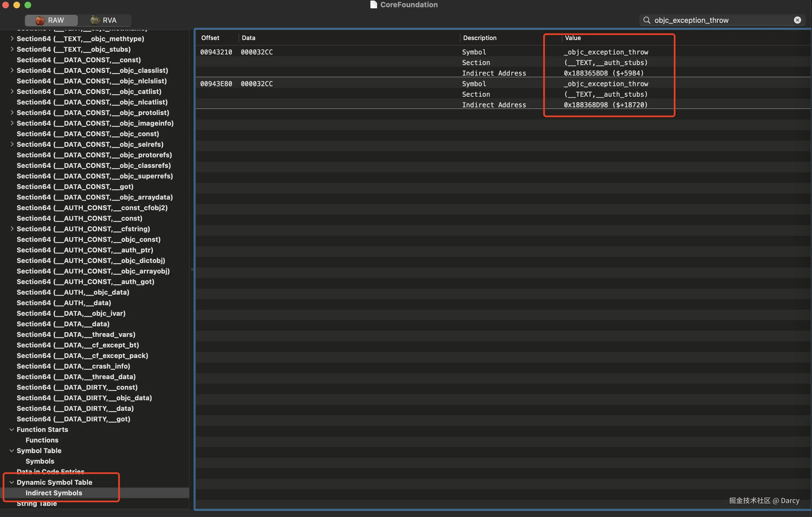
Task: Switch to RVA address mode
Action: point(104,20)
